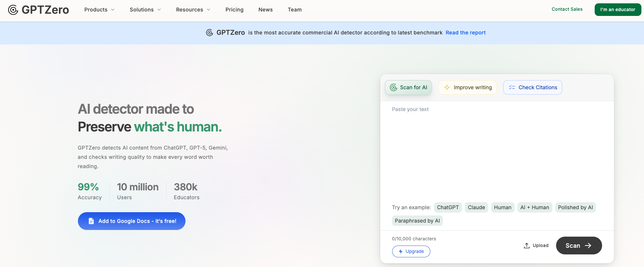Click the document icon on Google Docs button
Image resolution: width=644 pixels, height=267 pixels.
coord(91,221)
